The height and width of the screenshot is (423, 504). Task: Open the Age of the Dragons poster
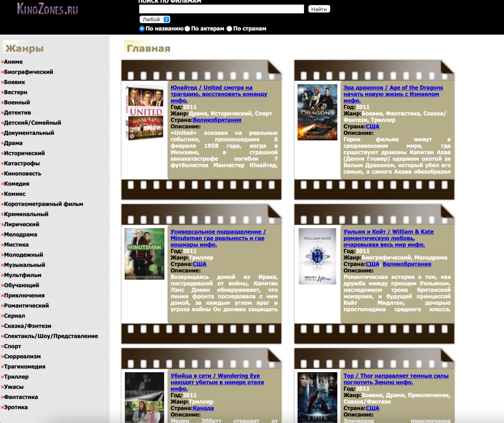tap(317, 112)
